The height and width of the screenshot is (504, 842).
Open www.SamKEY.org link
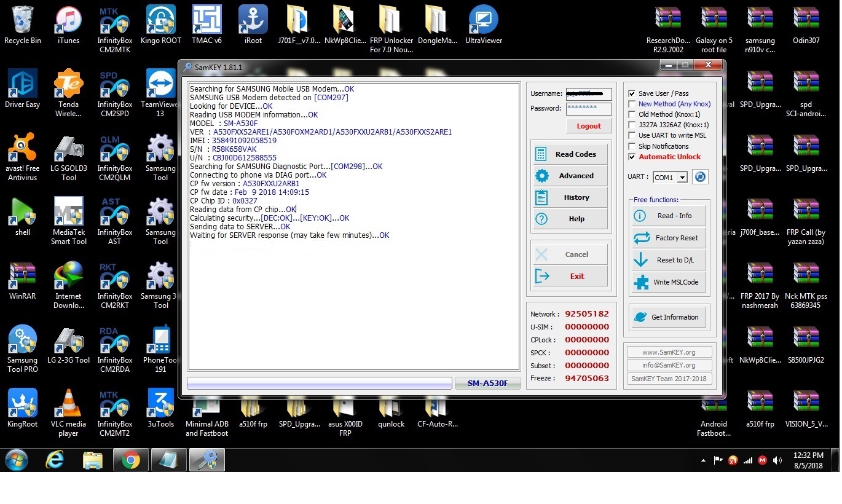tap(669, 352)
